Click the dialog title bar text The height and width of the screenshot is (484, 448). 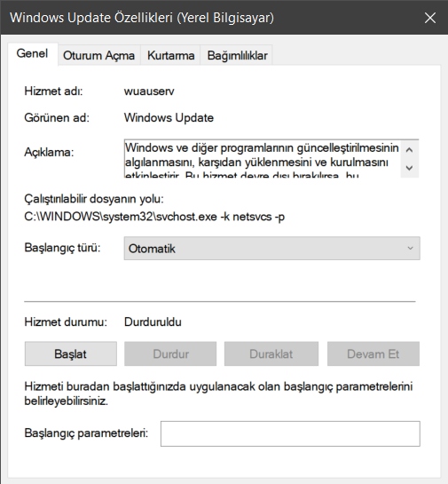[x=142, y=18]
